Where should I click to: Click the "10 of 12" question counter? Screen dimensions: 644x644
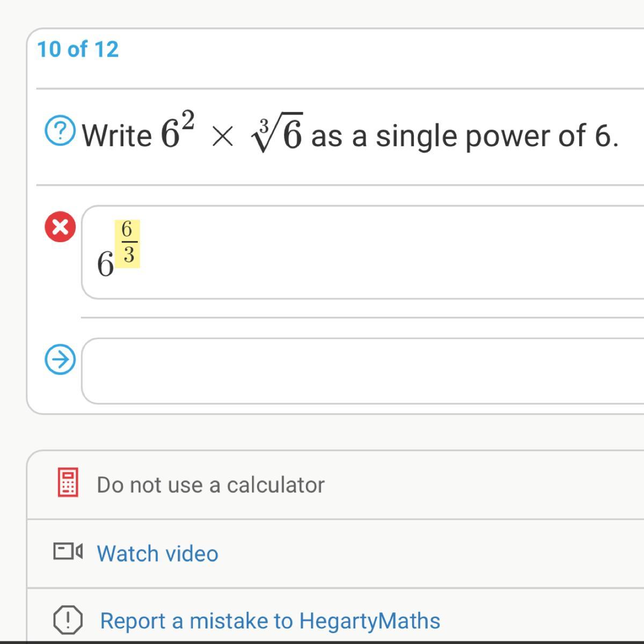pyautogui.click(x=78, y=49)
